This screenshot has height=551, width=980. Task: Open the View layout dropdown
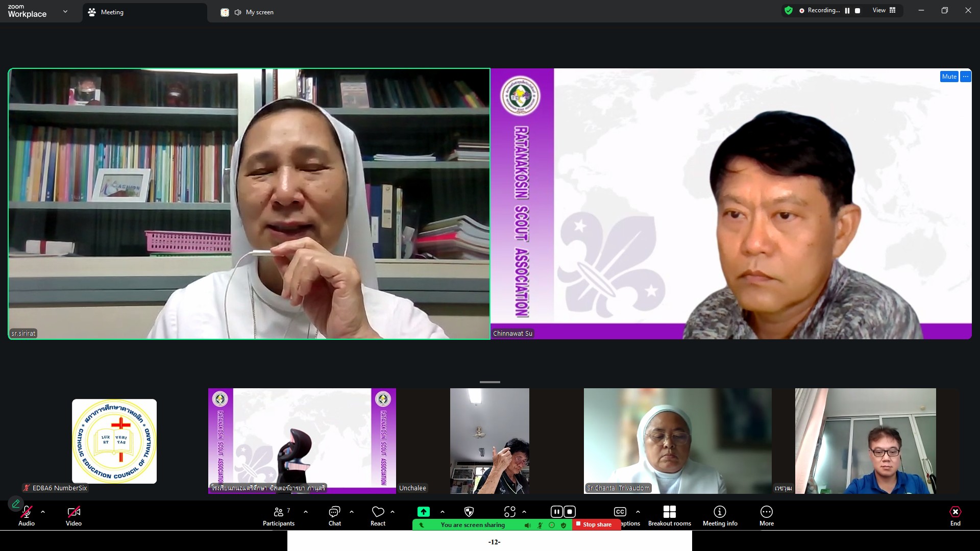click(x=884, y=10)
